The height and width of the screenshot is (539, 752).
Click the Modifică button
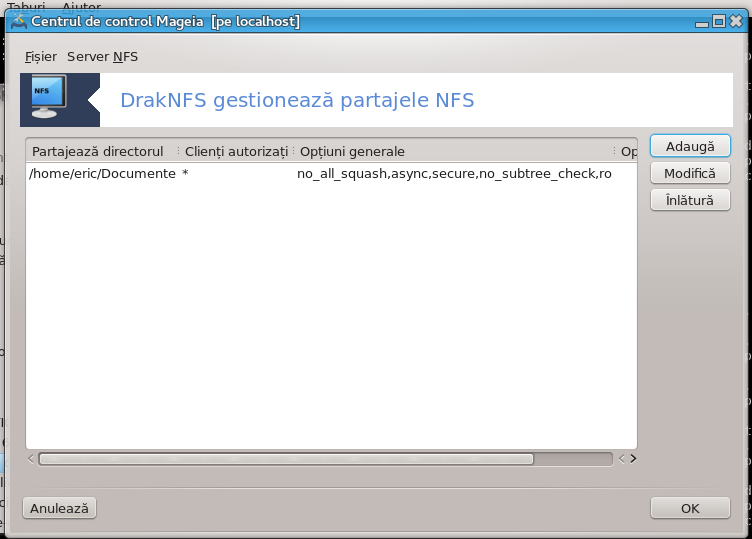(x=690, y=173)
